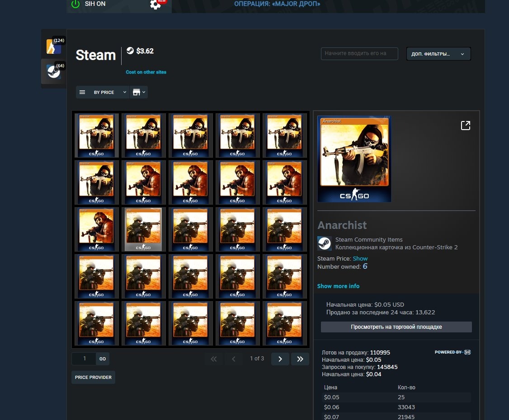The height and width of the screenshot is (420, 509).
Task: Click the list view hamburger icon
Action: (x=82, y=92)
